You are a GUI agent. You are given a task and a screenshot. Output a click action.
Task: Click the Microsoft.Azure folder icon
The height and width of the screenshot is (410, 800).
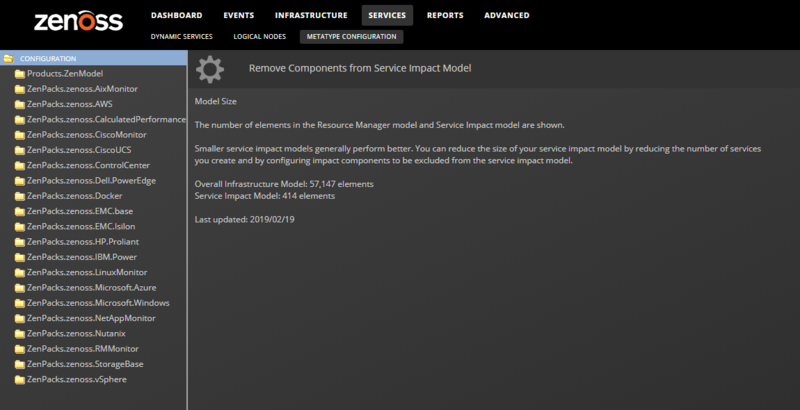[20, 288]
